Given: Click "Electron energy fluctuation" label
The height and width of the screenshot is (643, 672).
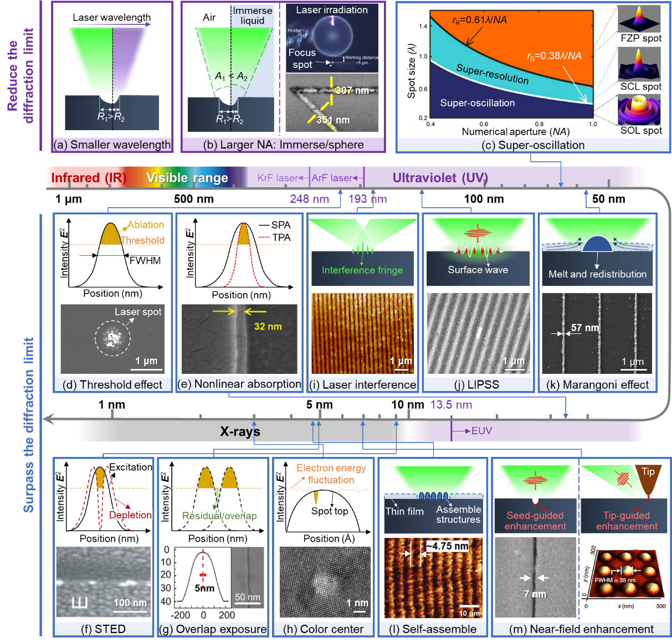Looking at the screenshot, I should click(331, 474).
